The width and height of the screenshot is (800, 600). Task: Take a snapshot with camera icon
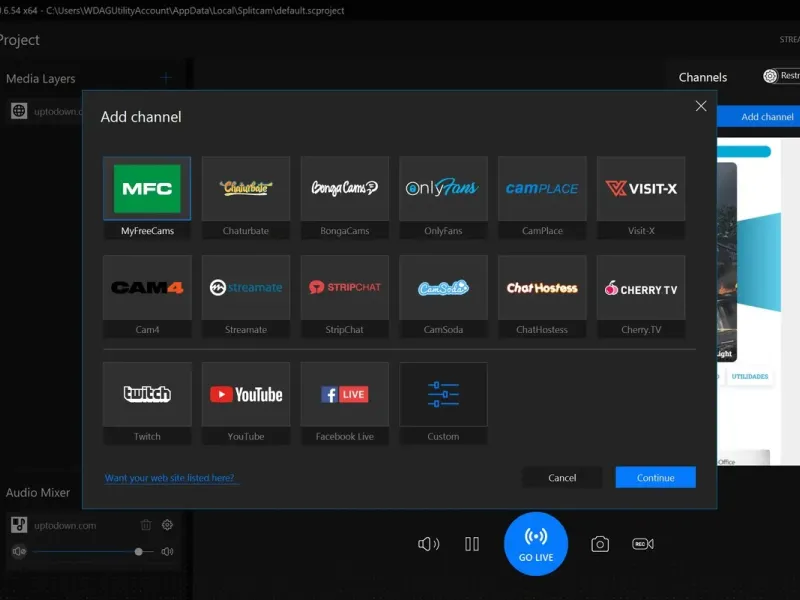click(600, 544)
